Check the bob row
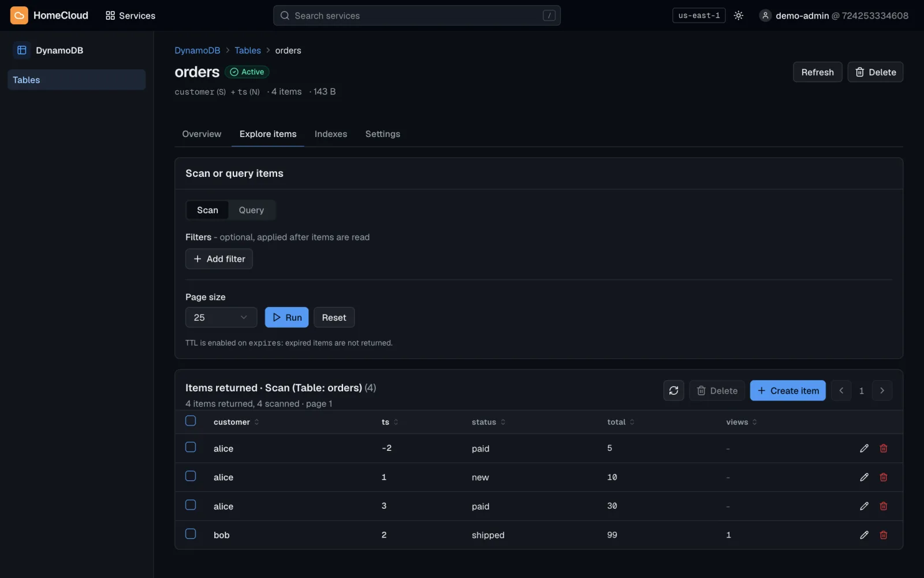The height and width of the screenshot is (578, 924). 191,534
